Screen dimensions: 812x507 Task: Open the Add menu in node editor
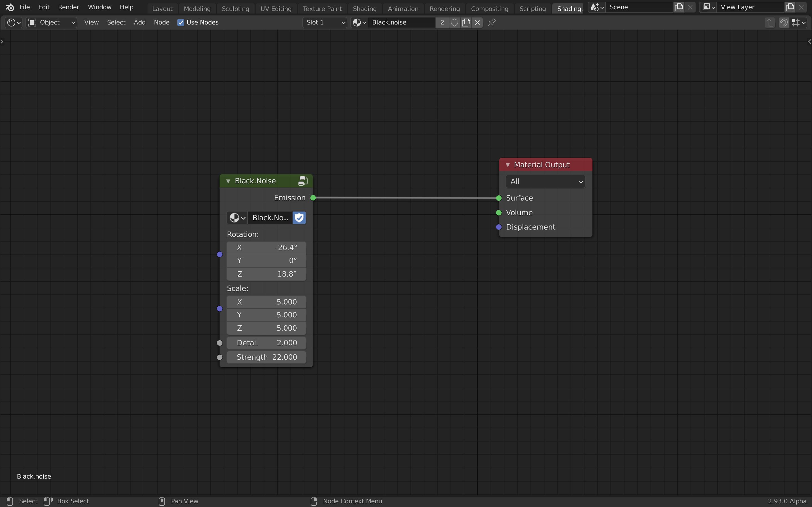click(x=140, y=23)
